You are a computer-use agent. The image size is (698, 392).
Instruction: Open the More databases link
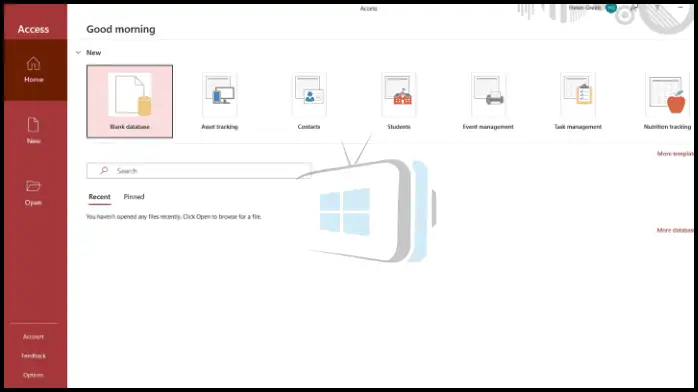675,230
